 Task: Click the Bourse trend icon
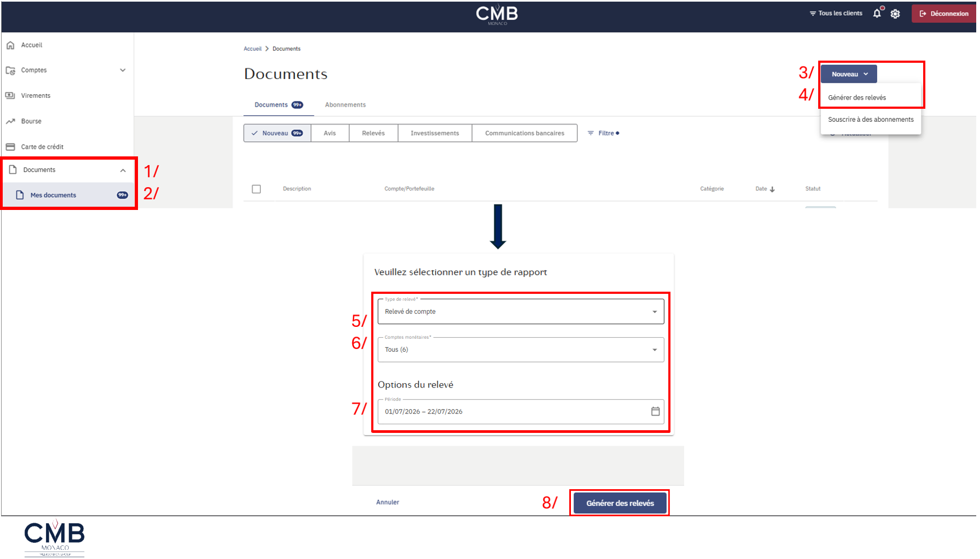click(x=10, y=121)
